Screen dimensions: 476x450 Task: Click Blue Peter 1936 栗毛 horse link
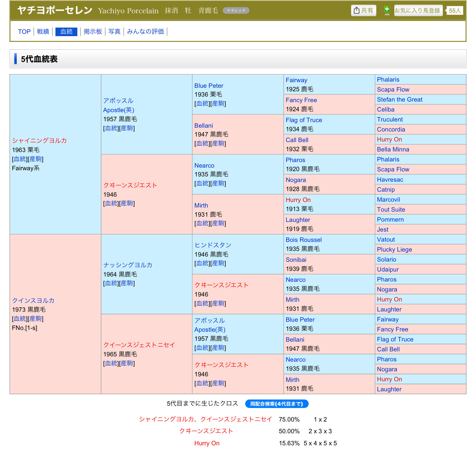tap(209, 86)
